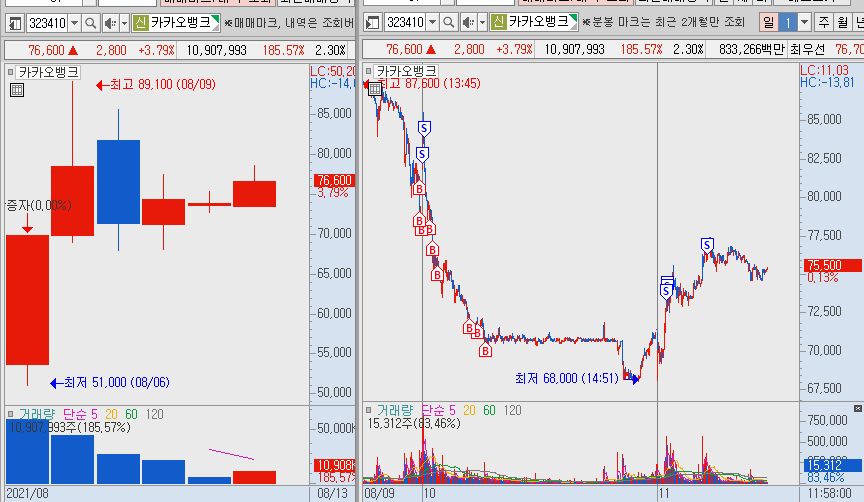Click red 75,500 price tag on right axis
The image size is (864, 502).
click(x=833, y=265)
